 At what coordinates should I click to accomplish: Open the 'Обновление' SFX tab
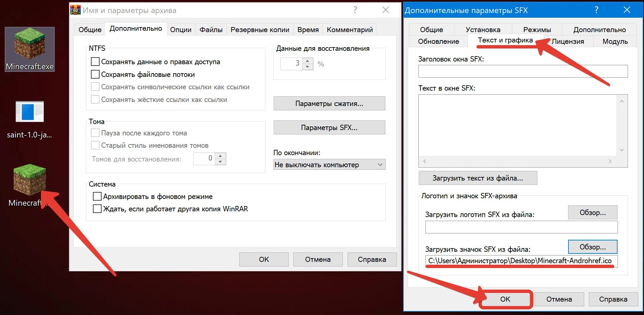click(x=438, y=41)
